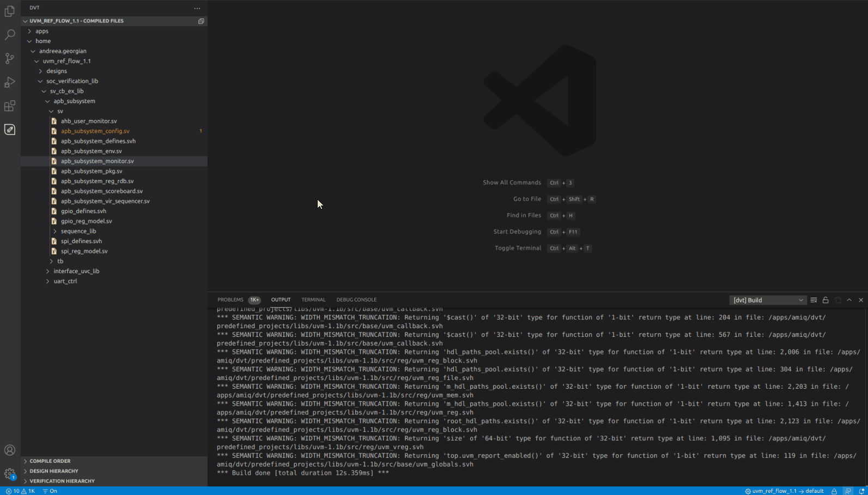868x495 pixels.
Task: Toggle the output scroll lock
Action: 825,300
